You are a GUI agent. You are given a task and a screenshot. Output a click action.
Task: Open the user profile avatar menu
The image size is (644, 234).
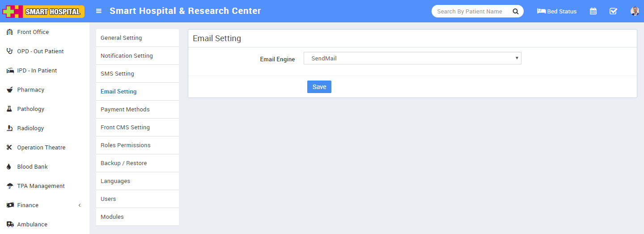coord(635,11)
